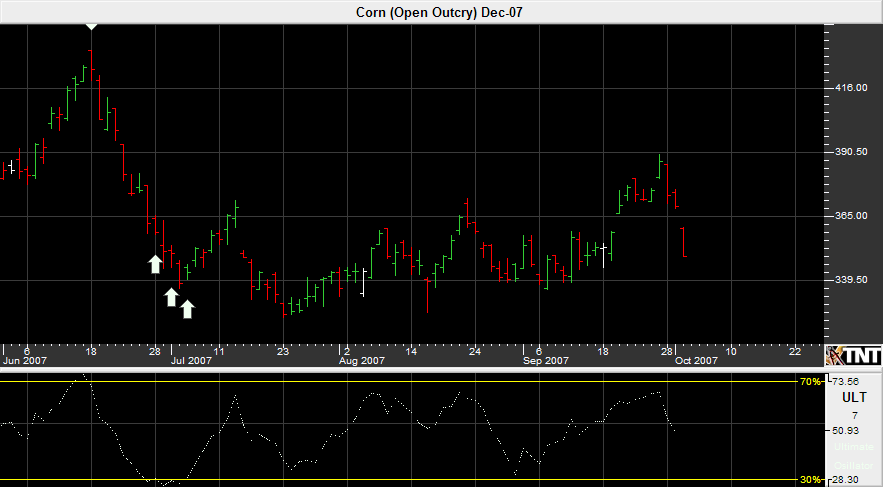Click the Sep 2007 month label
883x487 pixels.
(546, 360)
